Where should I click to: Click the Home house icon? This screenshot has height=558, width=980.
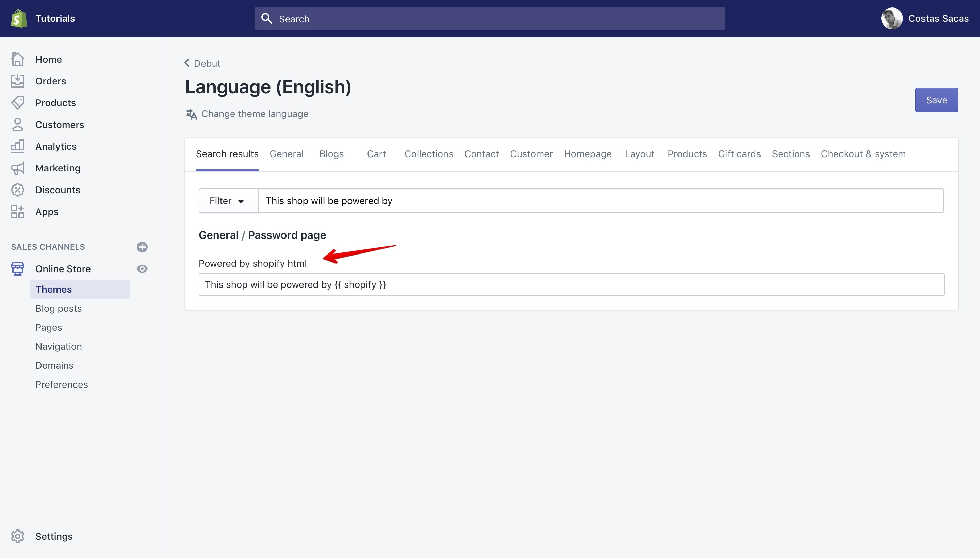point(18,59)
